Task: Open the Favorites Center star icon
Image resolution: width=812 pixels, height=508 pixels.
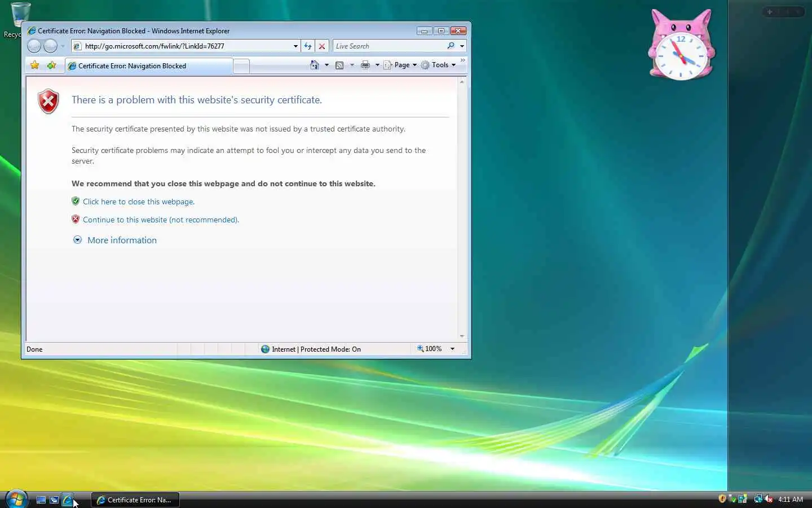Action: coord(35,65)
